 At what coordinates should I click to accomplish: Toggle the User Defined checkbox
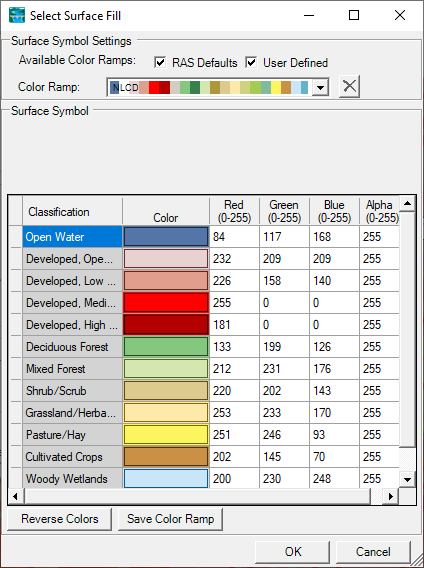click(x=251, y=62)
